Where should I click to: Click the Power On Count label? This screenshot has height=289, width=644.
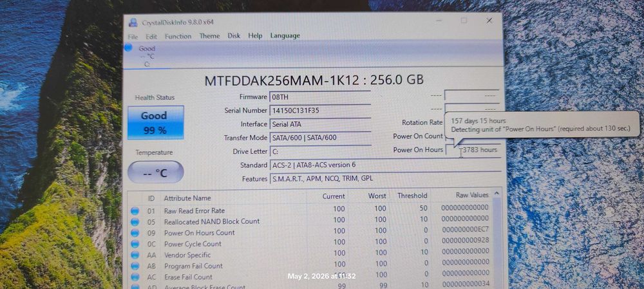pos(418,136)
